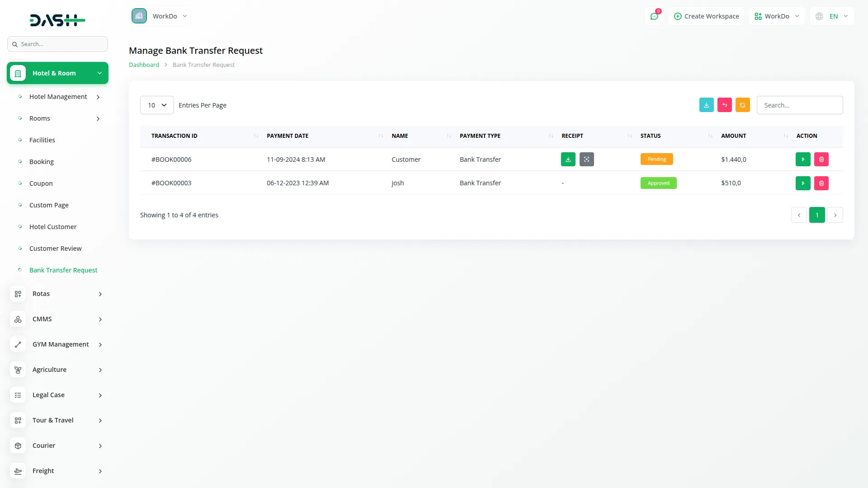Image resolution: width=868 pixels, height=488 pixels.
Task: Go to Customer Review page
Action: (55, 249)
